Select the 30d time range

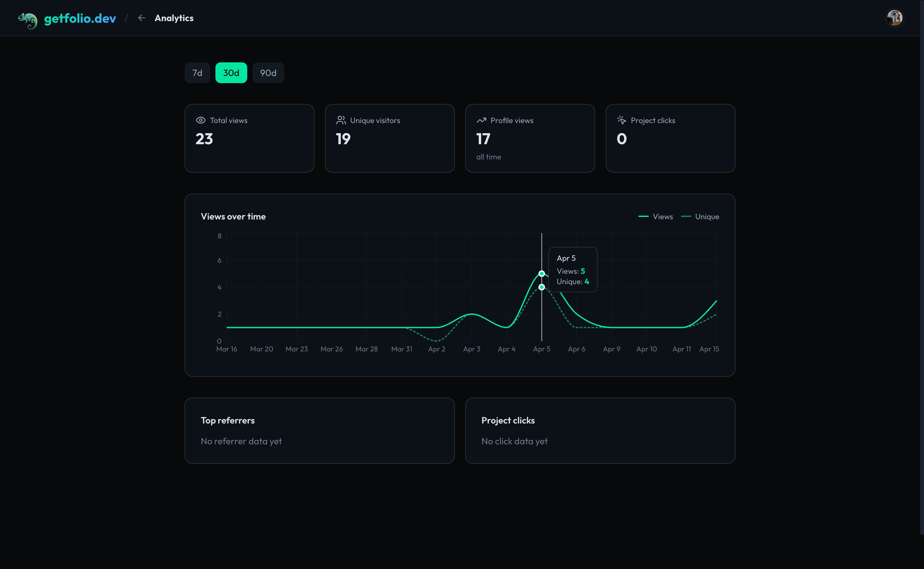[231, 73]
